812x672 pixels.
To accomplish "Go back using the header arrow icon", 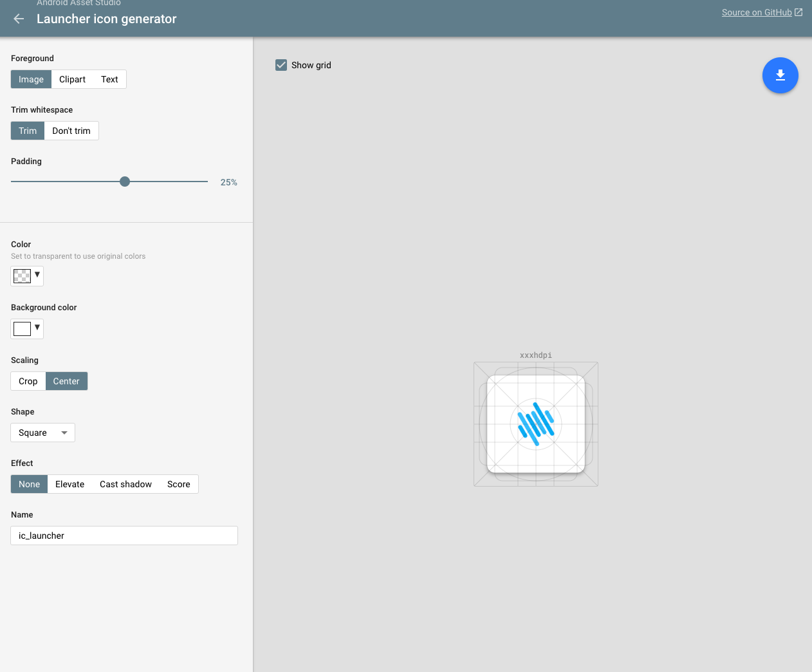I will tap(19, 19).
